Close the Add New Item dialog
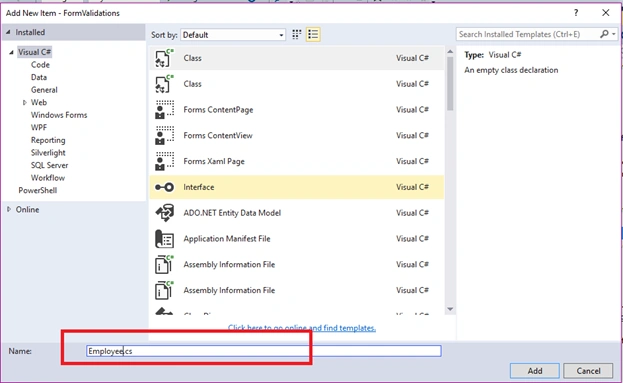The height and width of the screenshot is (383, 623). pyautogui.click(x=606, y=13)
